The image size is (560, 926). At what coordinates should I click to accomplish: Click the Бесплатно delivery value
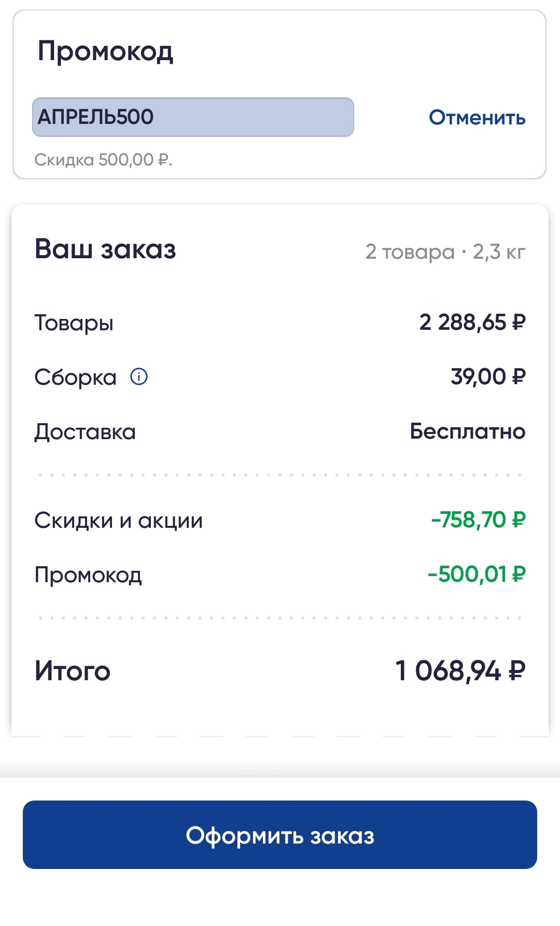(x=468, y=431)
